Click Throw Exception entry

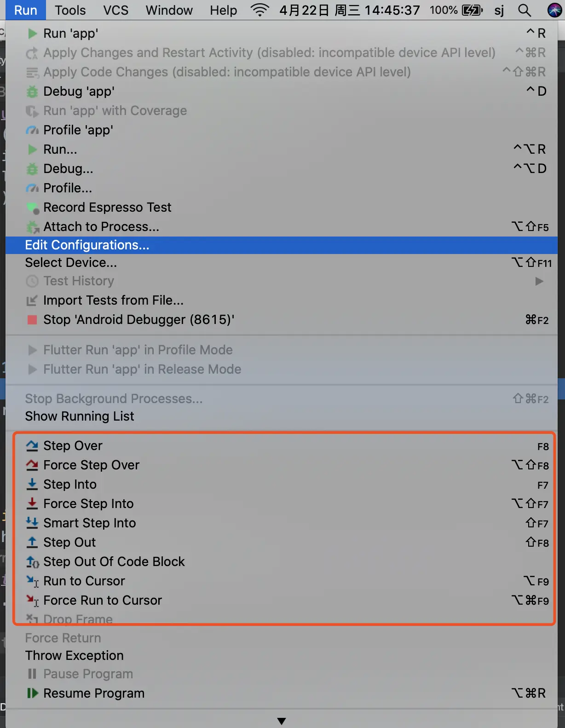75,656
